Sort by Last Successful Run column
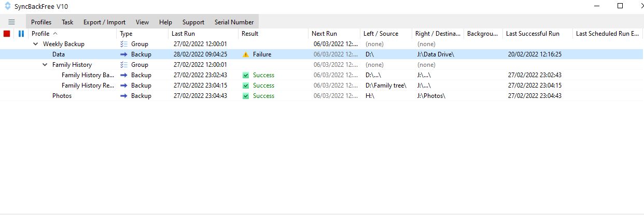This screenshot has height=215, width=644. [x=533, y=34]
